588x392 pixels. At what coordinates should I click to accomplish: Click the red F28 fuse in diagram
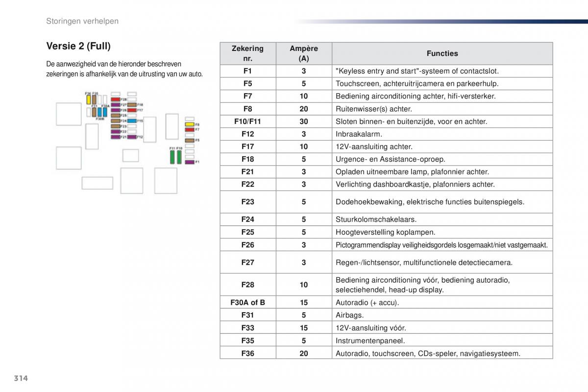pos(116,99)
